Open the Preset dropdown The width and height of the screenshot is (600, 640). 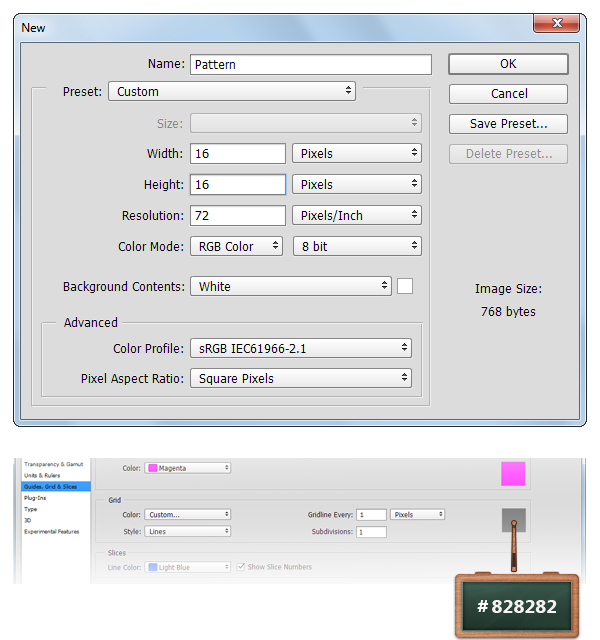click(232, 91)
